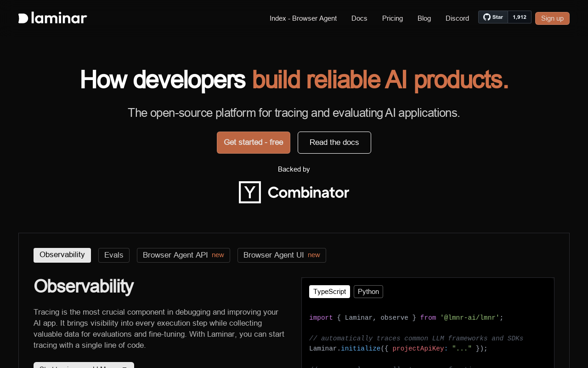Switch to the Evals tab
This screenshot has width=588, height=368.
[114, 255]
